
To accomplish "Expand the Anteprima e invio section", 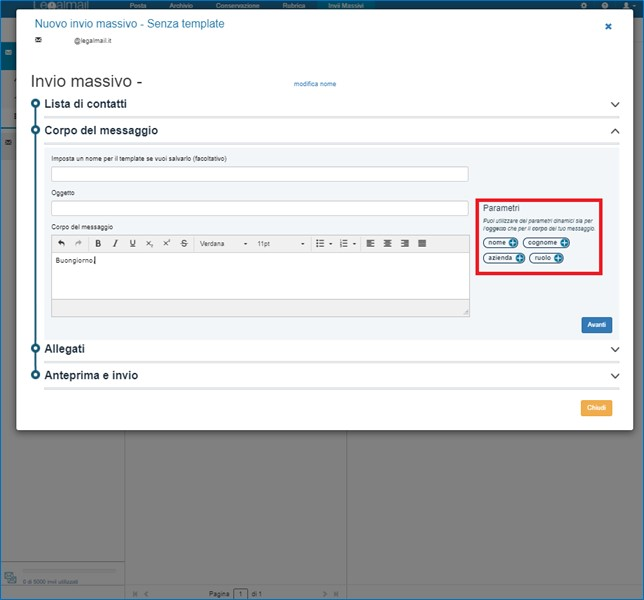I will click(614, 376).
